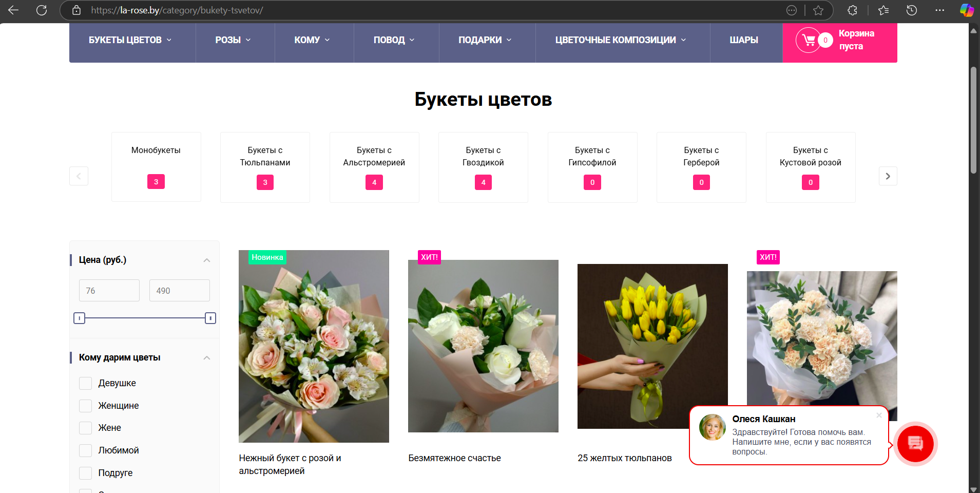Expand the ПОВОД dropdown menu

391,40
